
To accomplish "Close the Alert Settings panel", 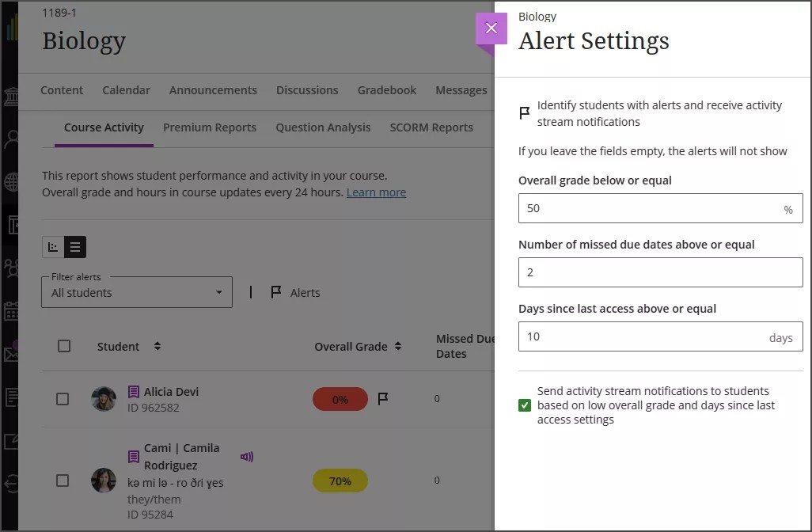I will pyautogui.click(x=491, y=27).
